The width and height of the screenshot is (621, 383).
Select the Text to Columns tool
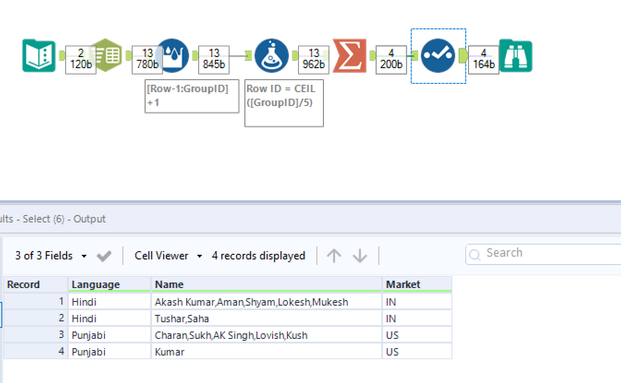106,55
